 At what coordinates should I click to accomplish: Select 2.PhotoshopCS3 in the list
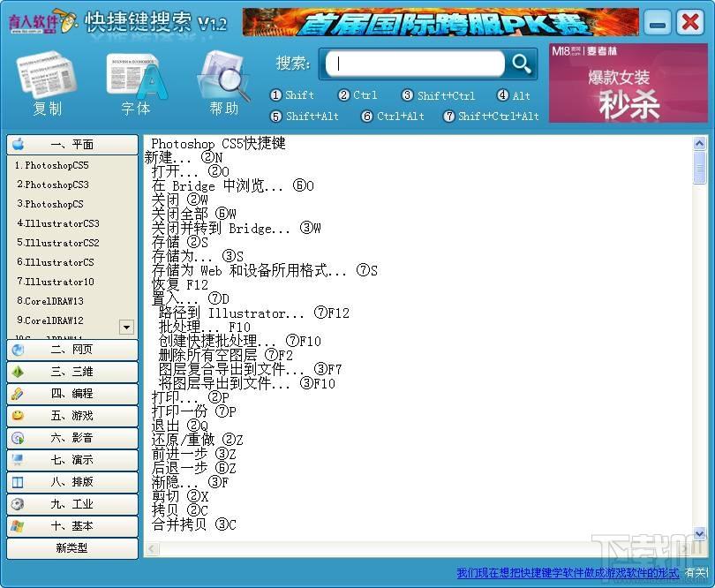[53, 185]
